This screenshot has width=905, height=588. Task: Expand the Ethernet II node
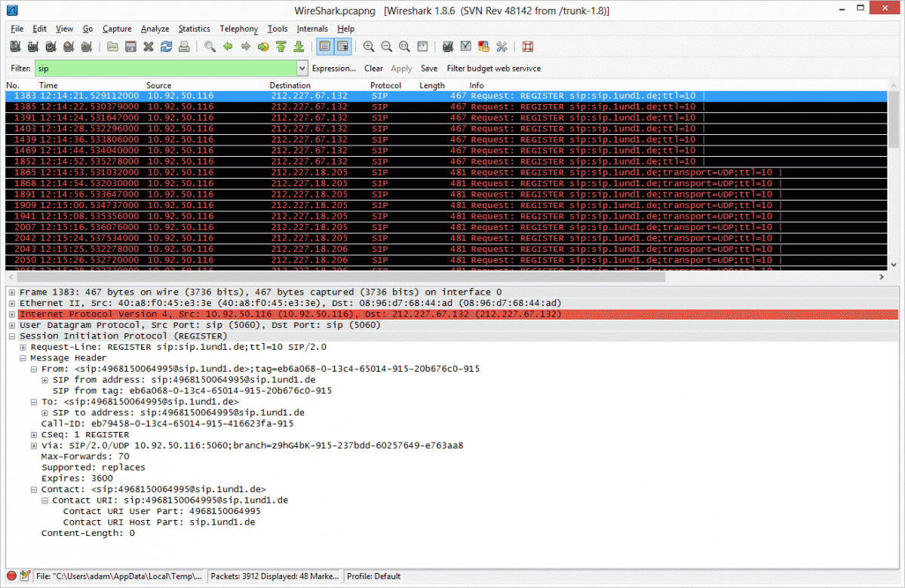click(12, 303)
